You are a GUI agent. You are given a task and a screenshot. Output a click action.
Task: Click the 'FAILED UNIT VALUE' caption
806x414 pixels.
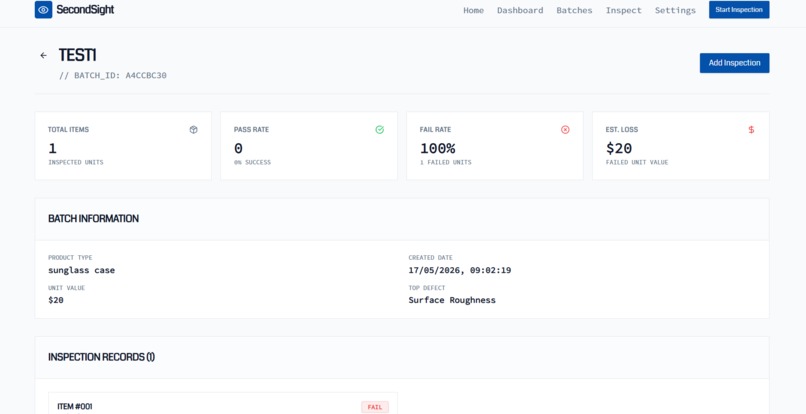637,163
